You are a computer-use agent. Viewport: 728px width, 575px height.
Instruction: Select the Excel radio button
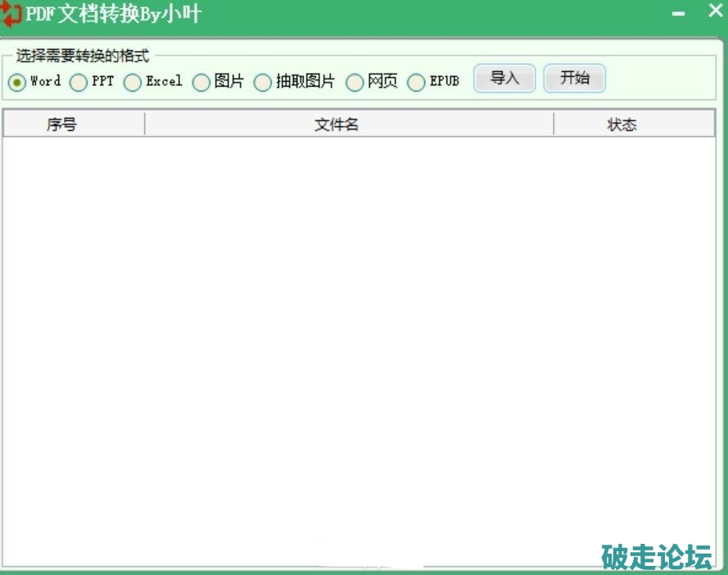pyautogui.click(x=133, y=83)
